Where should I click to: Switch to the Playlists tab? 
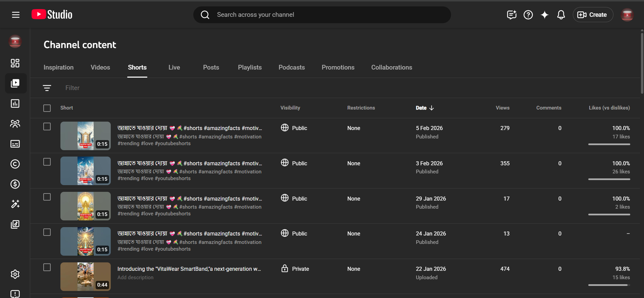tap(250, 68)
